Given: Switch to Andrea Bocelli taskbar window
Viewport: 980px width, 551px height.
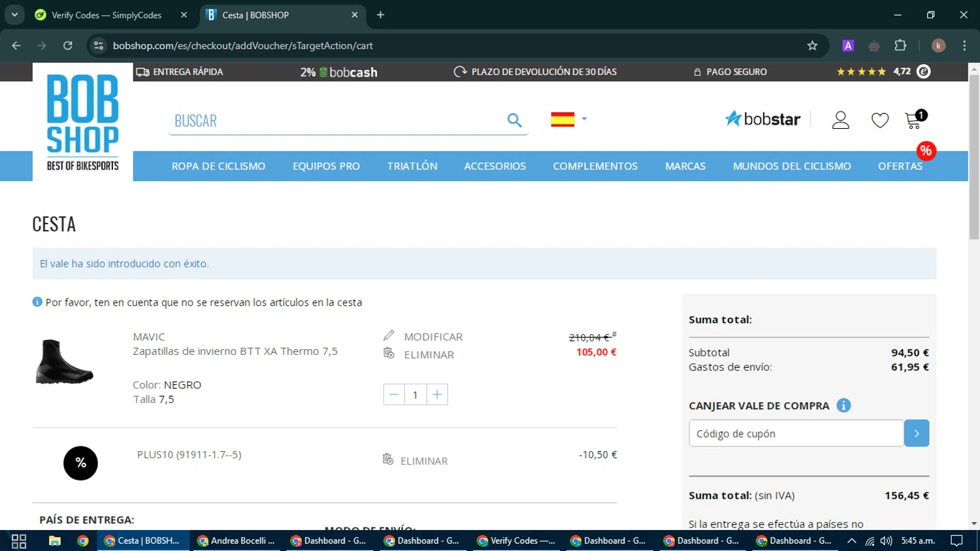Looking at the screenshot, I should 237,541.
